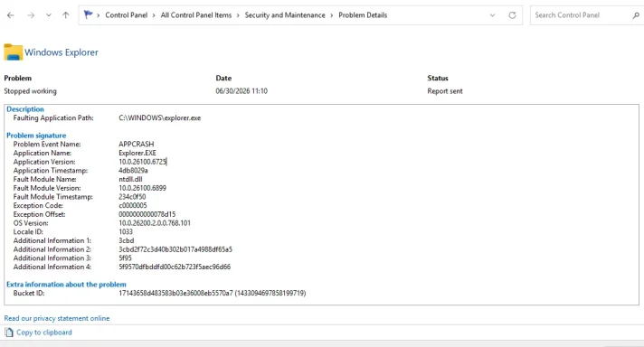Go up one level with up arrow
Viewport: 644px width, 347px height.
[x=66, y=15]
